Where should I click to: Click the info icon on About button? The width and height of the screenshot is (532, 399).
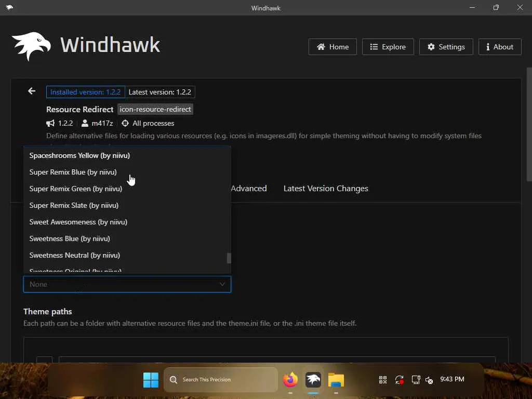(x=488, y=47)
